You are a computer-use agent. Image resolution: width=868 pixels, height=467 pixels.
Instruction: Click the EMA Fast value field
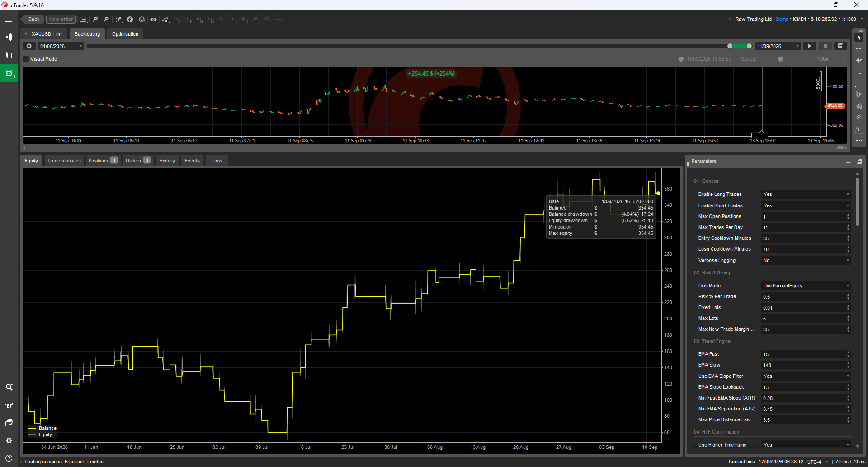[x=806, y=354]
